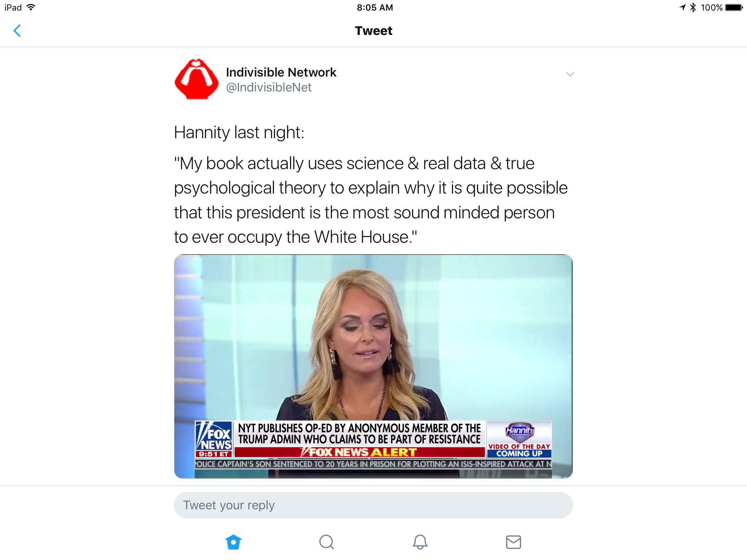Open the Notifications bell tab

click(420, 542)
